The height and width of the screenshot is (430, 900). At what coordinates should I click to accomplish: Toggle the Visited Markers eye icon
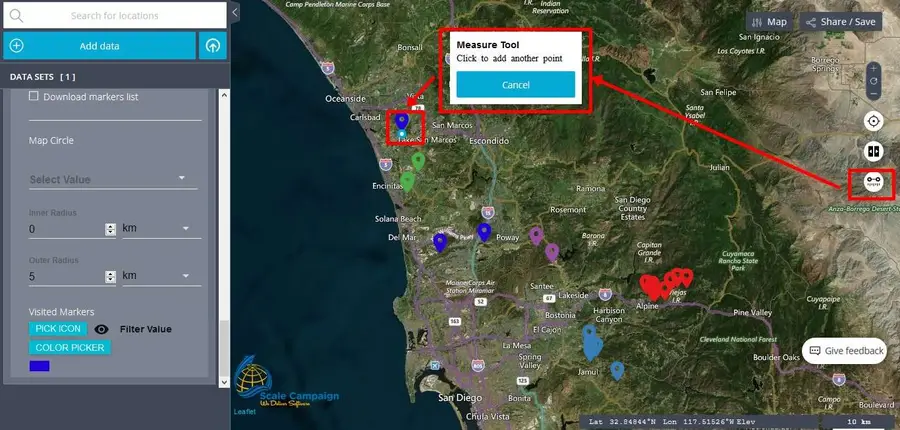pyautogui.click(x=101, y=329)
